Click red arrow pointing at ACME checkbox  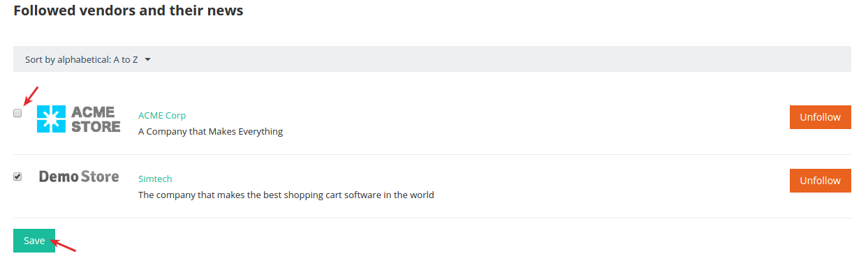30,95
